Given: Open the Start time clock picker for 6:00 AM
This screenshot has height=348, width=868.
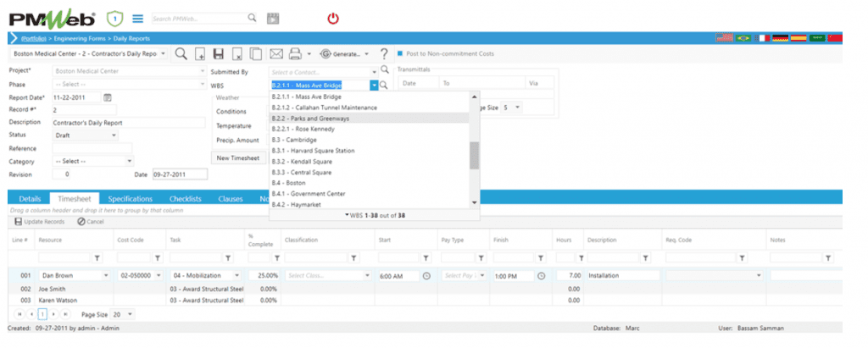Looking at the screenshot, I should coord(426,275).
